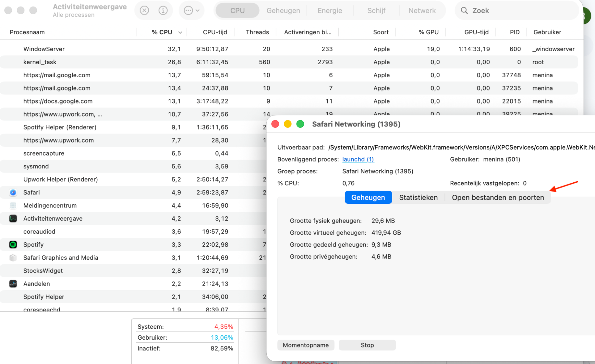Open the Schijf tab
The width and height of the screenshot is (595, 364).
pyautogui.click(x=376, y=10)
